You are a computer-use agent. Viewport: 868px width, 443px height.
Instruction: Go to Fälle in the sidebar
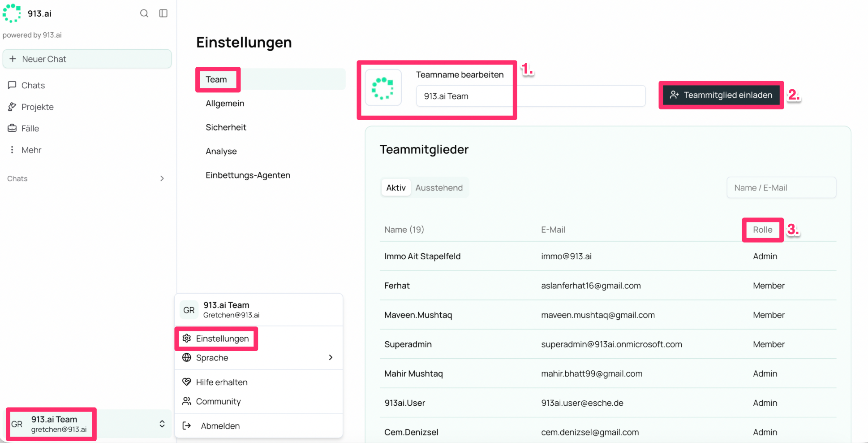(x=30, y=128)
